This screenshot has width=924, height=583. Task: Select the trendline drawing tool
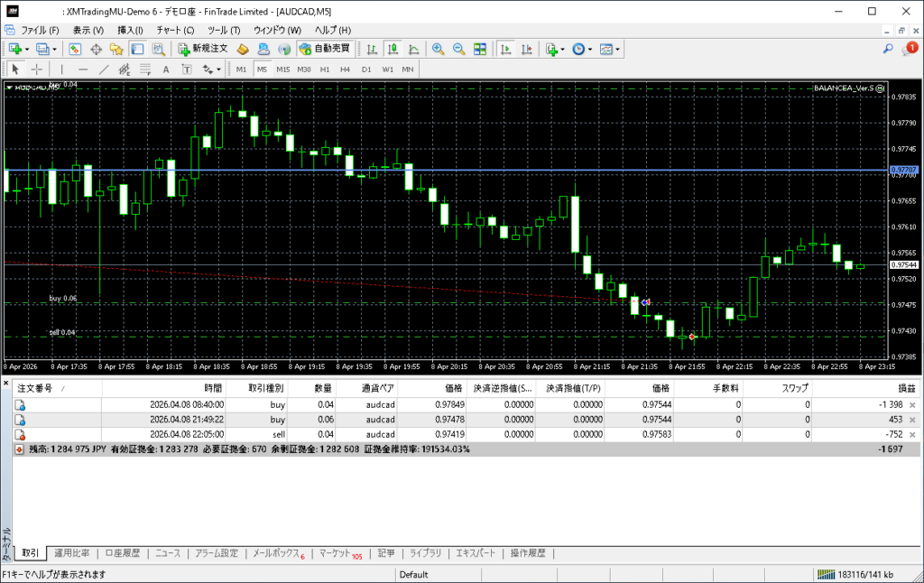(104, 69)
